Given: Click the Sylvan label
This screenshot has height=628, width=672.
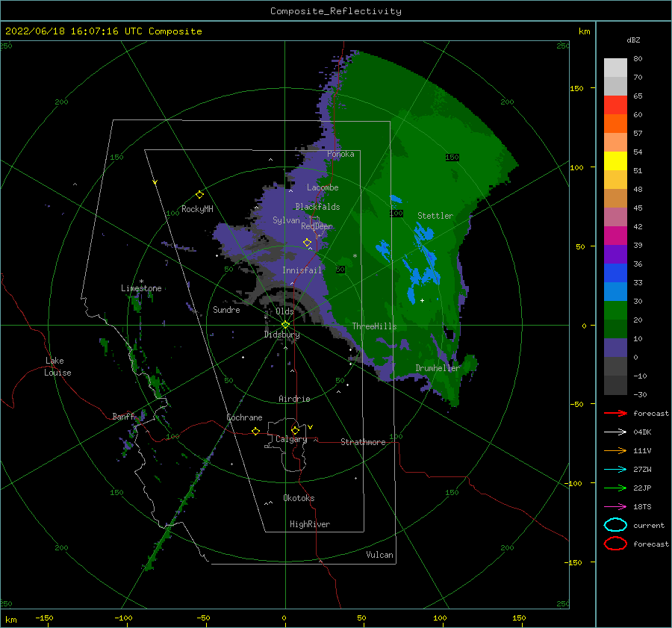Looking at the screenshot, I should tap(286, 220).
